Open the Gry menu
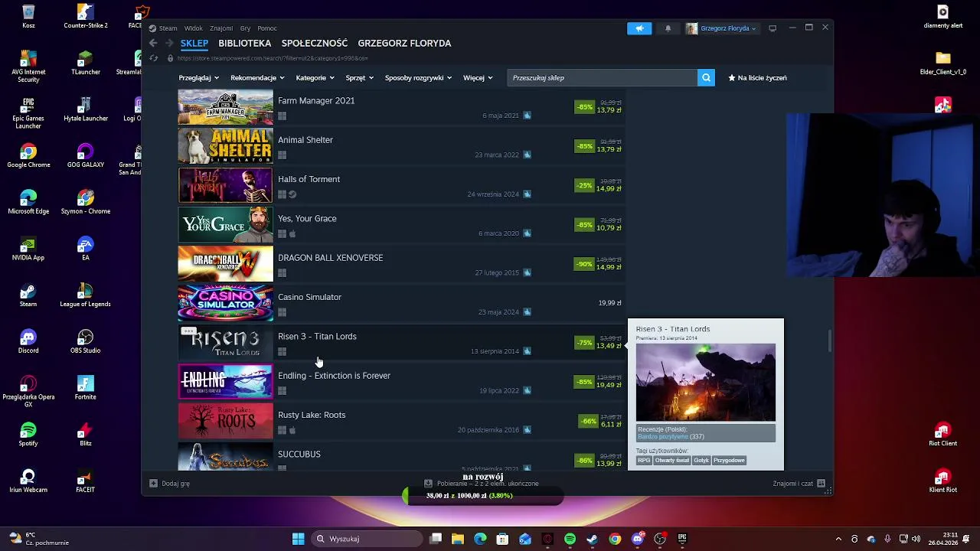The width and height of the screenshot is (980, 551). [x=245, y=28]
